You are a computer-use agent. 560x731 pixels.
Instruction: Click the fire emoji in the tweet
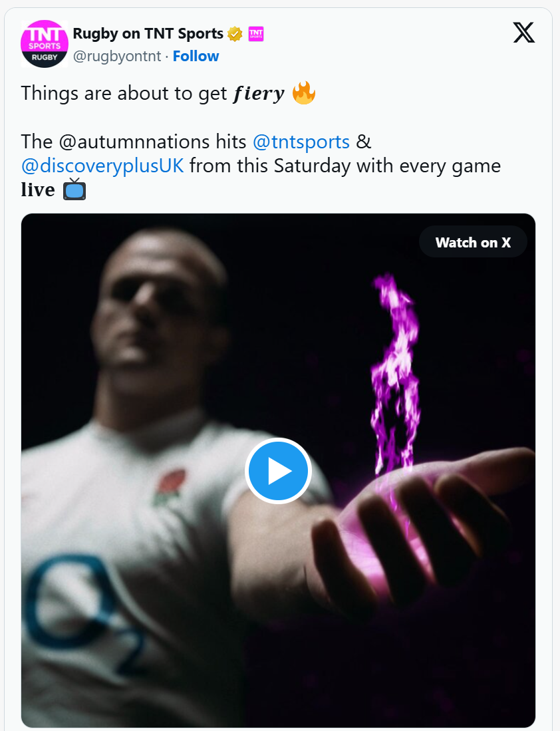tap(304, 93)
